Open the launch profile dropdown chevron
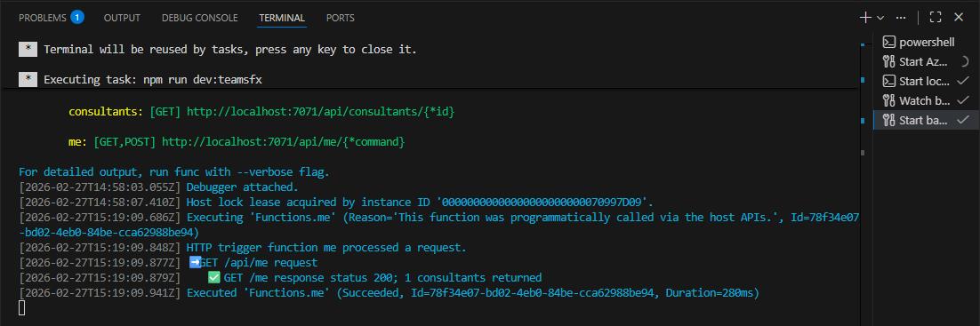 point(880,18)
